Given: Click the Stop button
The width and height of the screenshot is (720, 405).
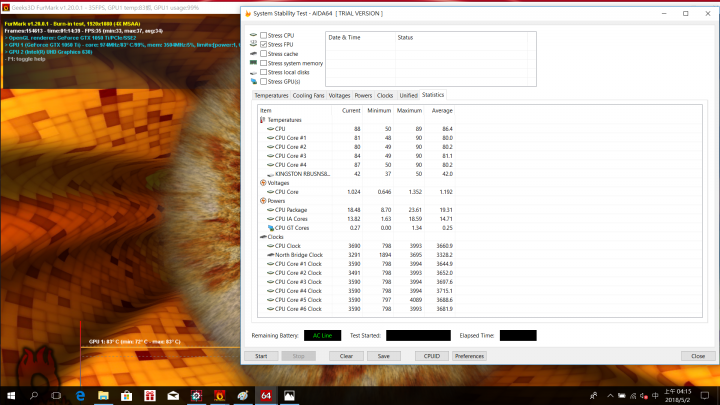Looking at the screenshot, I should tap(298, 356).
